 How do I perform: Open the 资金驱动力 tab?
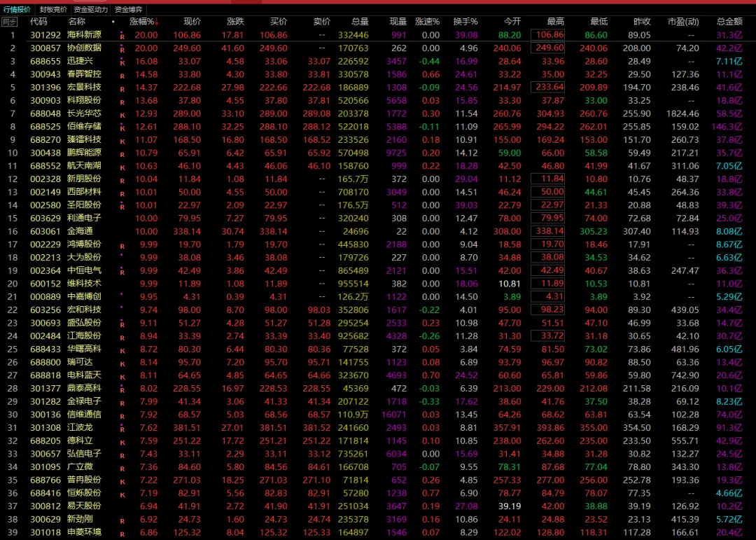pos(90,9)
